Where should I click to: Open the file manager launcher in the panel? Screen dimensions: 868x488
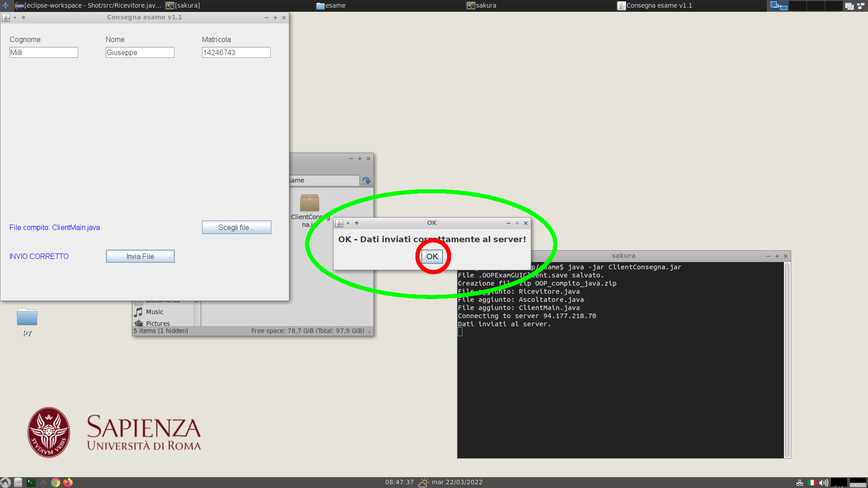[x=18, y=483]
